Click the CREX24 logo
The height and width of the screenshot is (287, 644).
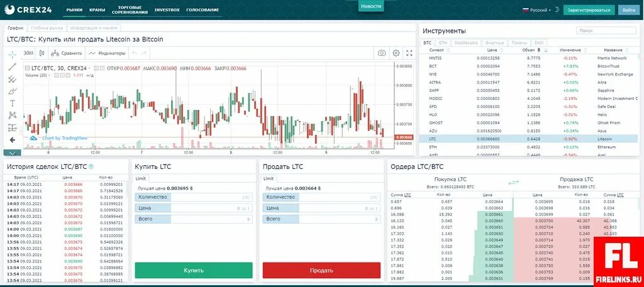(28, 9)
